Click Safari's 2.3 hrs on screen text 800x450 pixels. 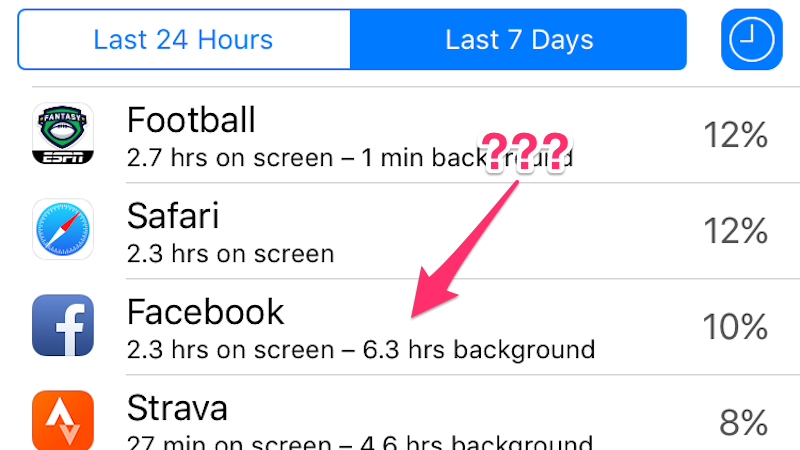pyautogui.click(x=230, y=254)
